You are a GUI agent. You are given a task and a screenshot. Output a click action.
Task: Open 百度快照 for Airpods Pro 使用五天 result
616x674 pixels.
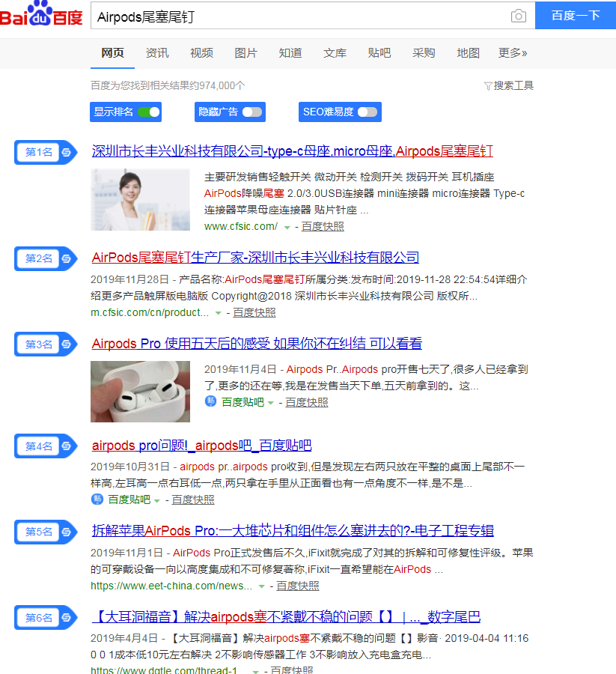coord(307,402)
